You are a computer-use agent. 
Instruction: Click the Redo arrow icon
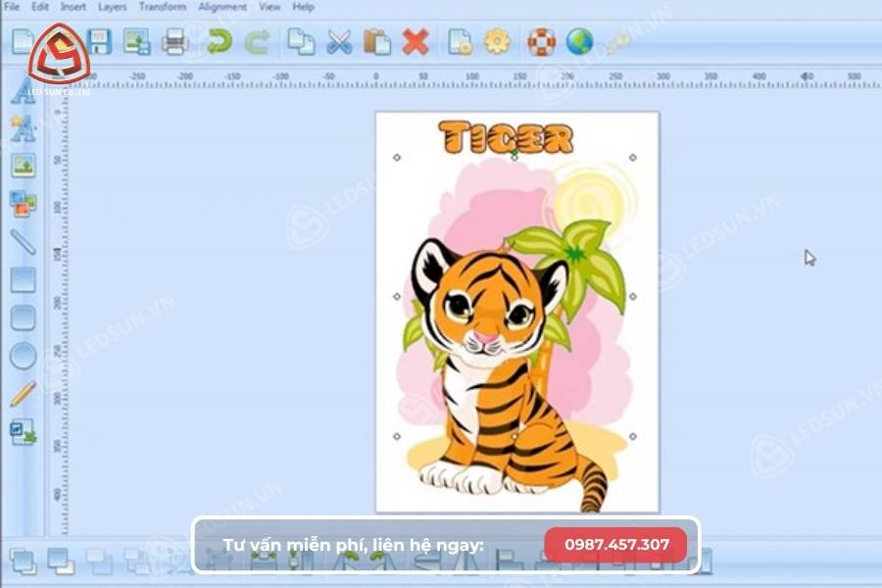point(257,42)
